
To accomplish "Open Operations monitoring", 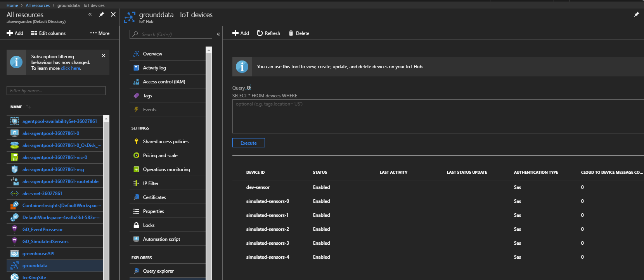I will tap(168, 169).
